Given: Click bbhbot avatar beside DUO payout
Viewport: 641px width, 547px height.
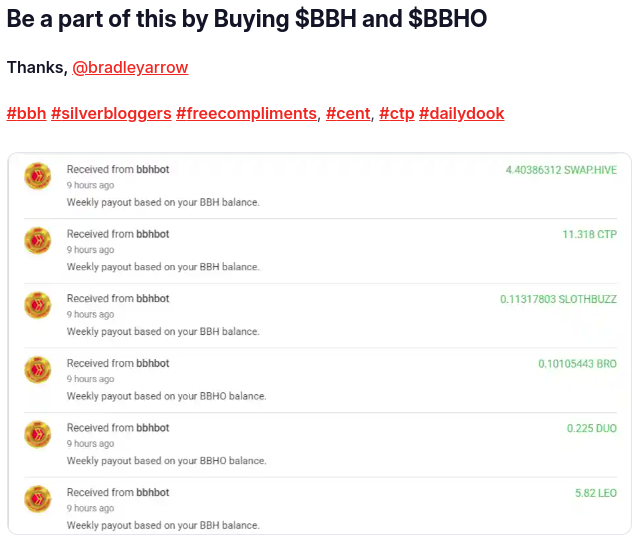Looking at the screenshot, I should [38, 435].
